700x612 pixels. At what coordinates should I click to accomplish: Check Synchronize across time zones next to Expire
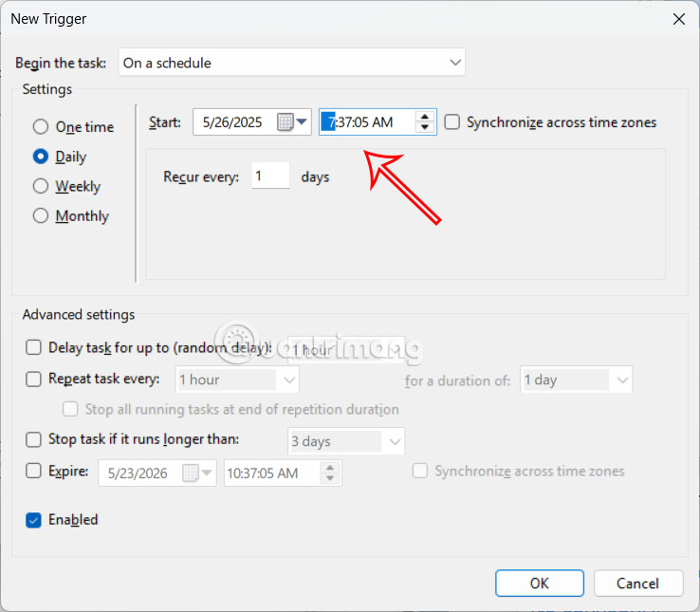pos(420,471)
